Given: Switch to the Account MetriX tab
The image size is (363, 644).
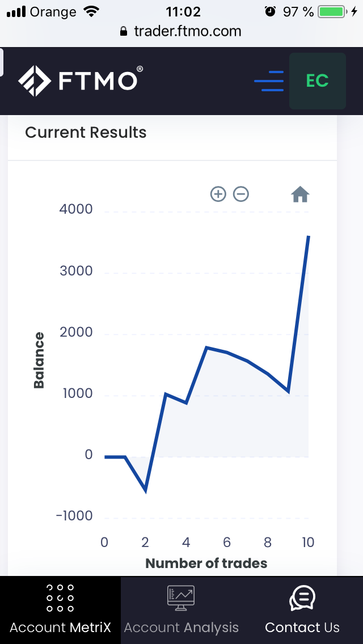Looking at the screenshot, I should tap(60, 628).
